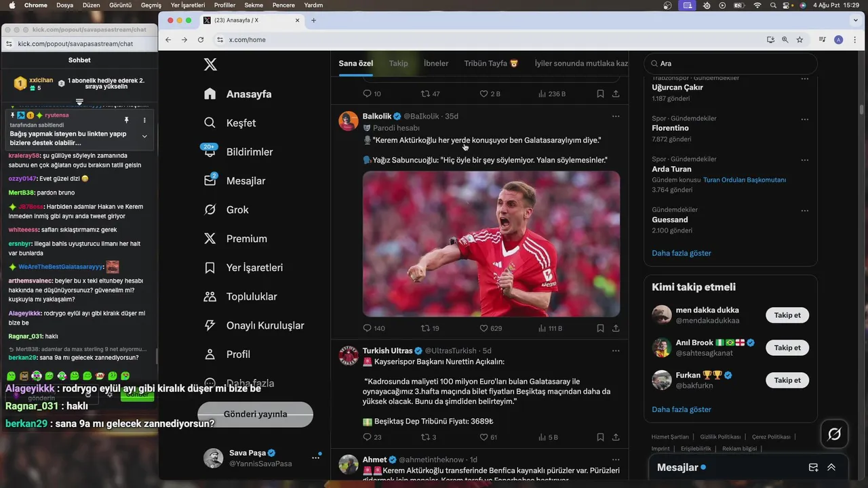
Task: Open Balkolik post image
Action: pos(491,244)
